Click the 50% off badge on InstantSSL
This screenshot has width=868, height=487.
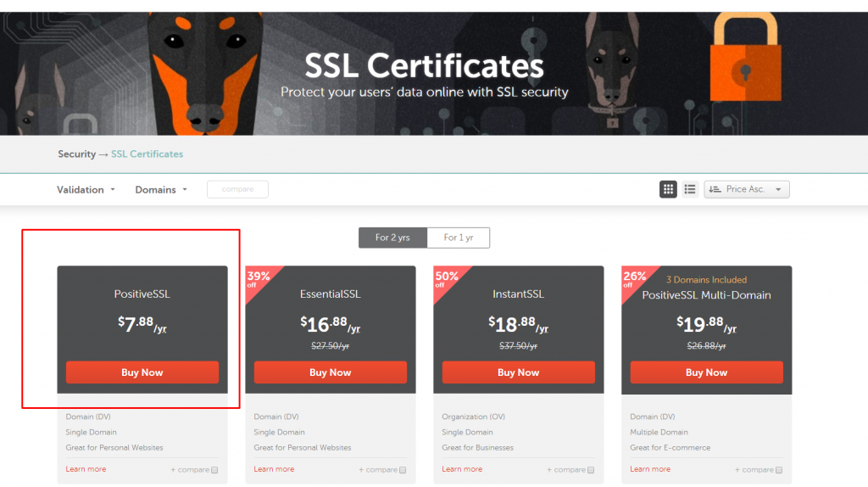tap(445, 278)
